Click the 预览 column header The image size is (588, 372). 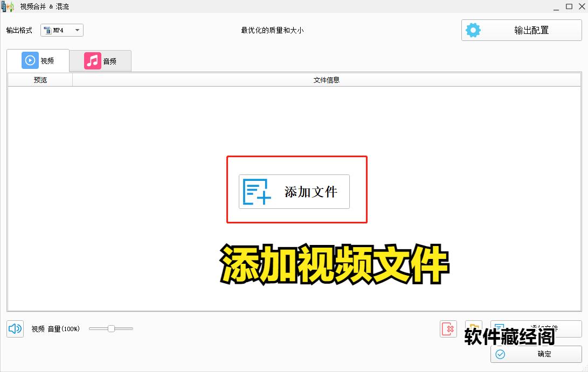40,80
